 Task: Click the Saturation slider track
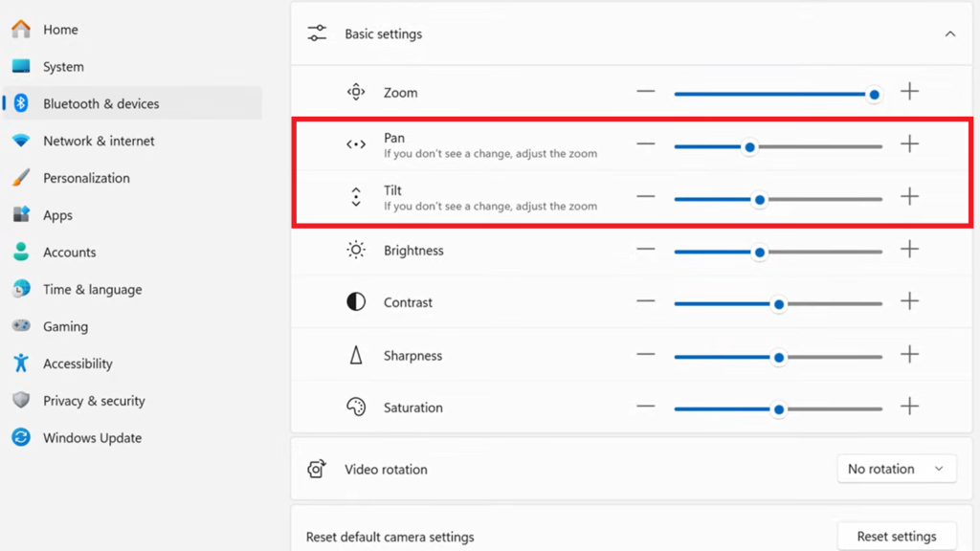831,409
